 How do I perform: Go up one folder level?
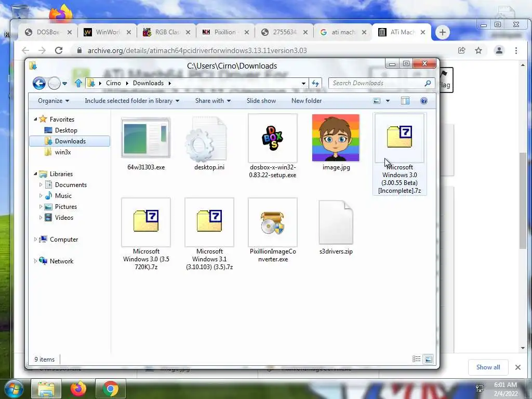tap(78, 83)
